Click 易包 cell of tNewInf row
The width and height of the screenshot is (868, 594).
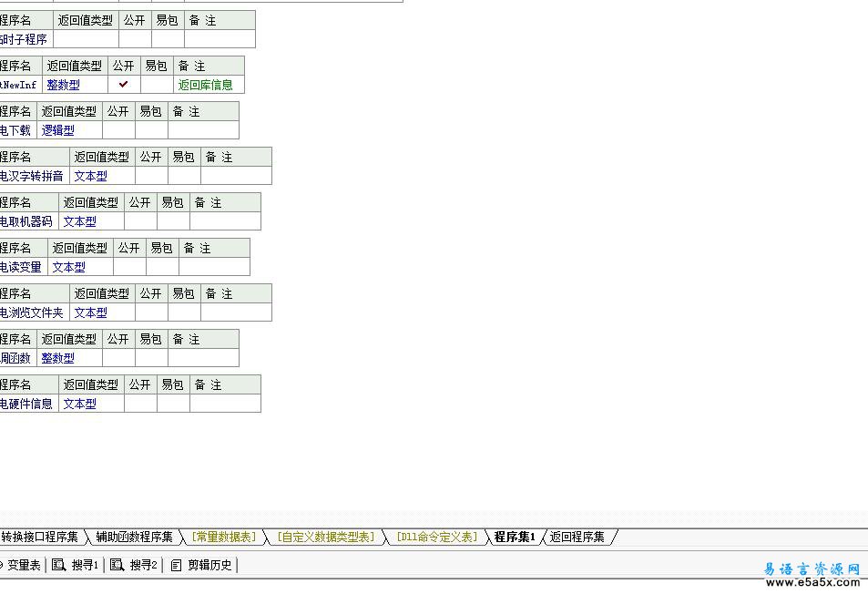tap(157, 84)
